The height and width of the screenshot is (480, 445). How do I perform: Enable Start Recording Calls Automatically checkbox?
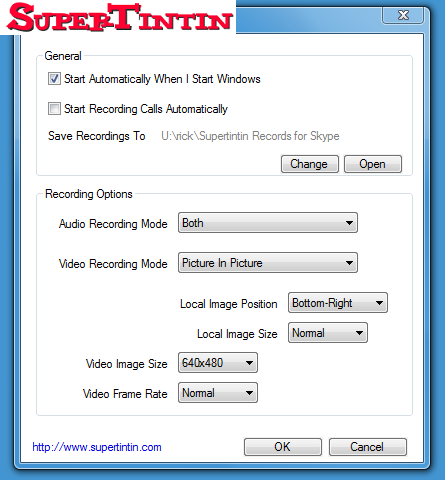coord(54,109)
